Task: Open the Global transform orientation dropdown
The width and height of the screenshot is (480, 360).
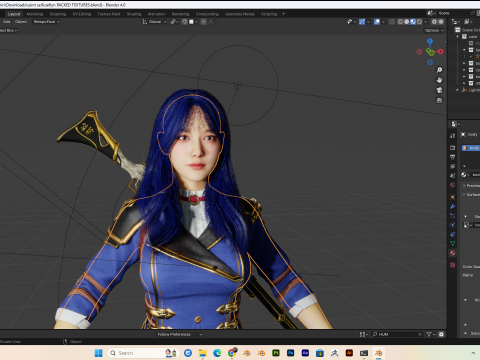Action: tap(154, 22)
